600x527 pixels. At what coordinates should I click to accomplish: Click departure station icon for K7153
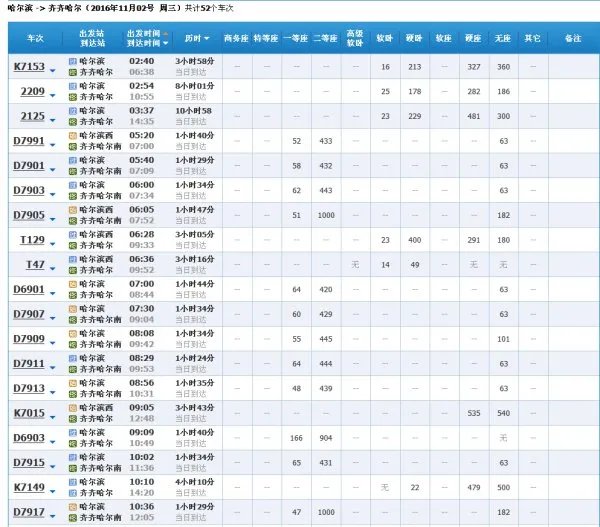click(73, 61)
